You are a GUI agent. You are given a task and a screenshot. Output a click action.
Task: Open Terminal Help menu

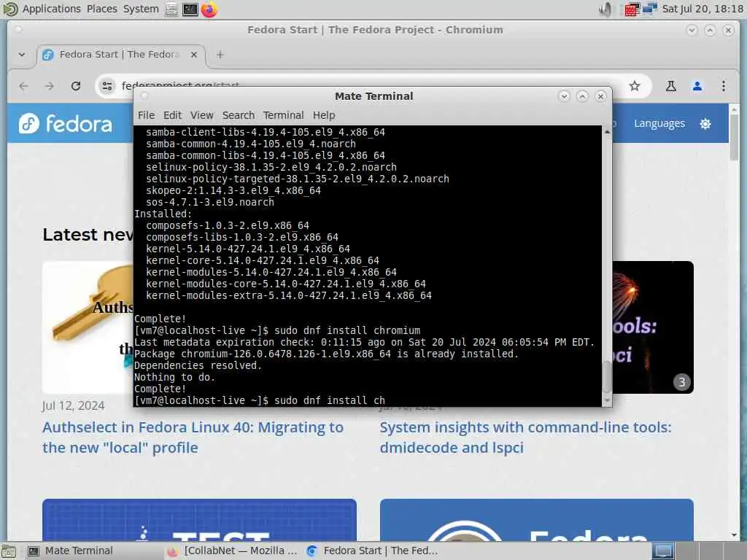click(324, 115)
